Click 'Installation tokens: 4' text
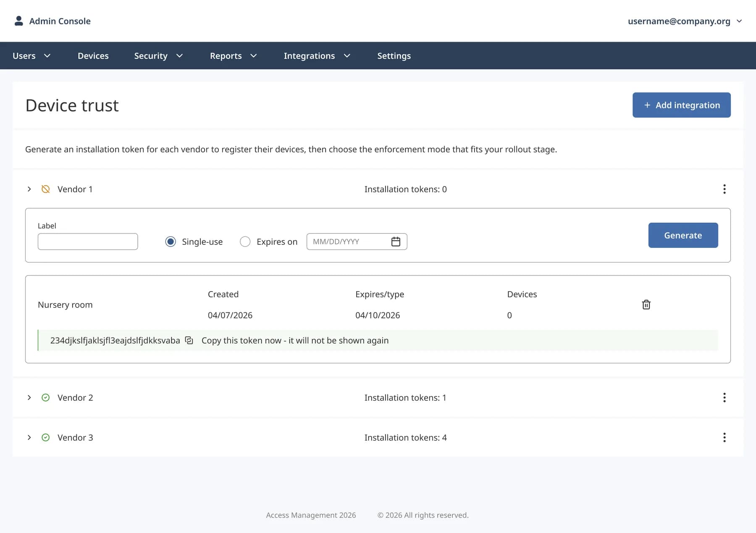This screenshot has width=756, height=533. click(405, 437)
